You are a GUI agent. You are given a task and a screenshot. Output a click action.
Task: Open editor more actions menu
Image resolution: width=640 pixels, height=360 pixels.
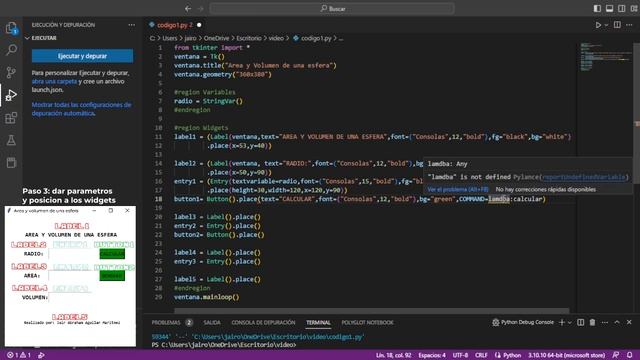[629, 25]
